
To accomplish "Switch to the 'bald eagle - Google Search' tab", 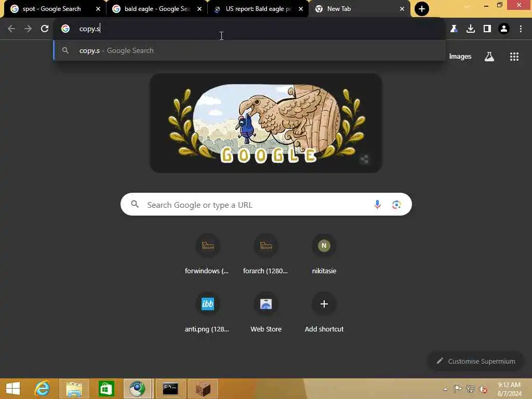I will click(157, 9).
